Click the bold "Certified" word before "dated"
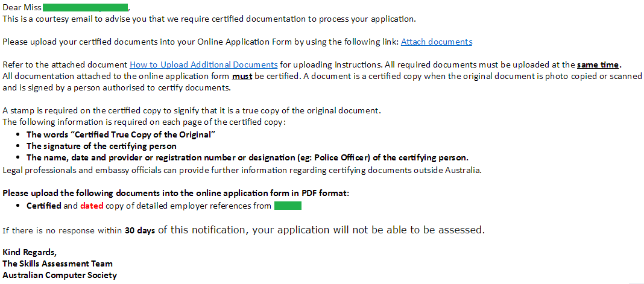Screen dimensions: 644x284 (x=44, y=206)
